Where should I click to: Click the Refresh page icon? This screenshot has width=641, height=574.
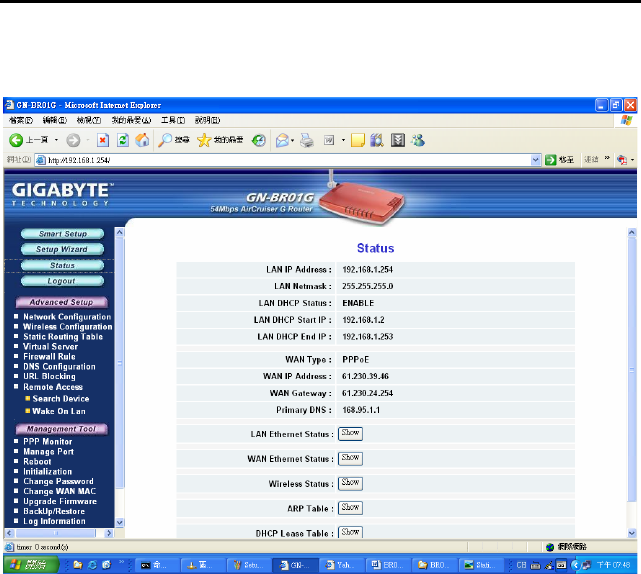pos(123,140)
